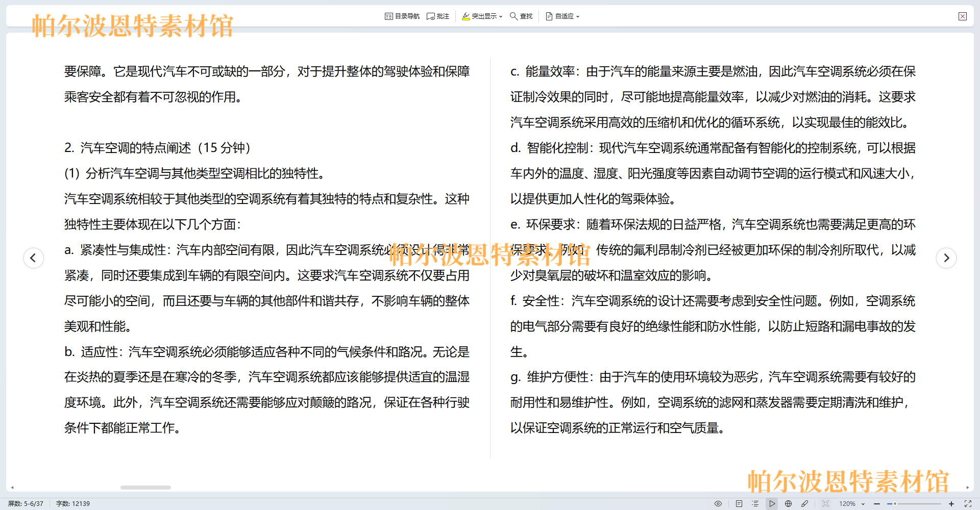
Task: Click the paragraph starting g. 维护方便性
Action: pos(713,402)
